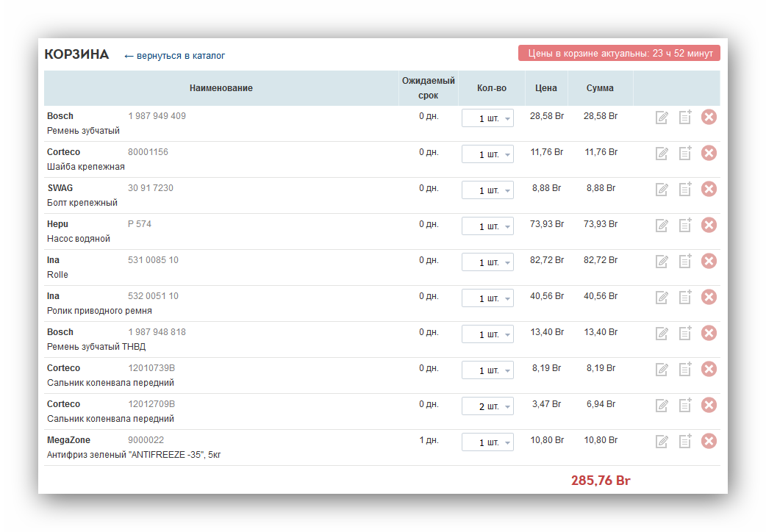Open the quantity dropdown for Bosch 1 987 949 409
Screen dimensions: 766x532
pos(487,118)
